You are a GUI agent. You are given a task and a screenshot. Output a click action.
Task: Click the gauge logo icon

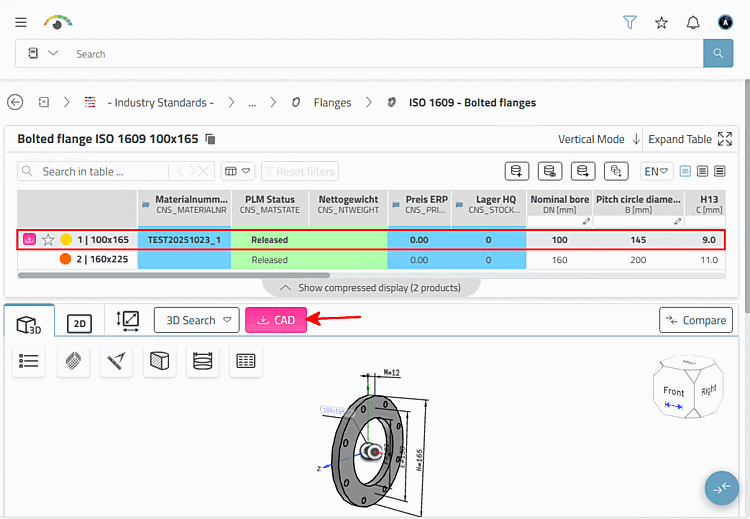[x=57, y=22]
